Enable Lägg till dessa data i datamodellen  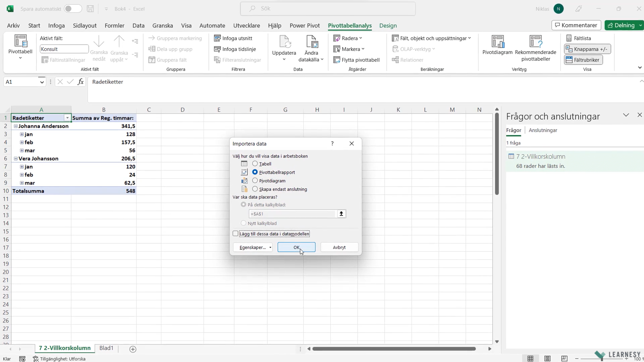(235, 234)
